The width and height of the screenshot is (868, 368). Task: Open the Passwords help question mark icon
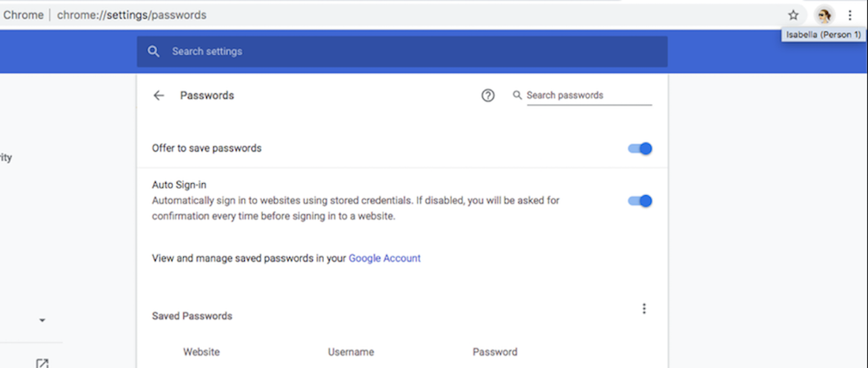pyautogui.click(x=488, y=96)
